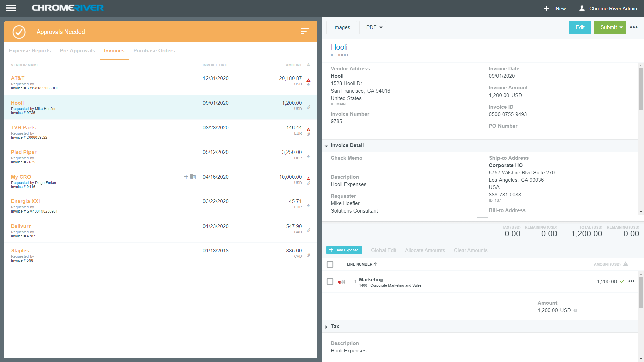Open the PDF dropdown
This screenshot has height=362, width=644.
pyautogui.click(x=372, y=27)
